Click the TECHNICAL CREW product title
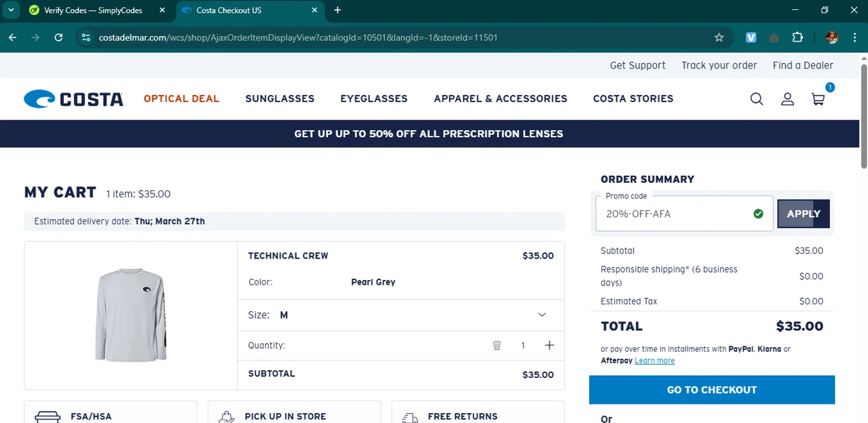 coord(288,256)
